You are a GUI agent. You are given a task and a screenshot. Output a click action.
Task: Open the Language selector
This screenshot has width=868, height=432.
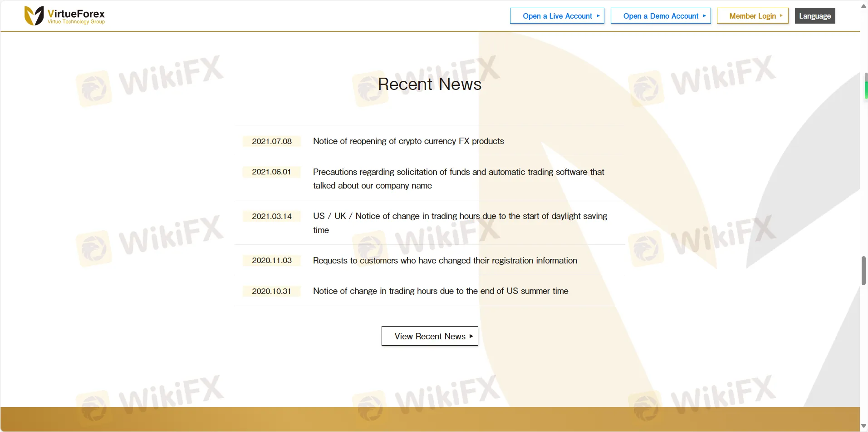pyautogui.click(x=814, y=16)
